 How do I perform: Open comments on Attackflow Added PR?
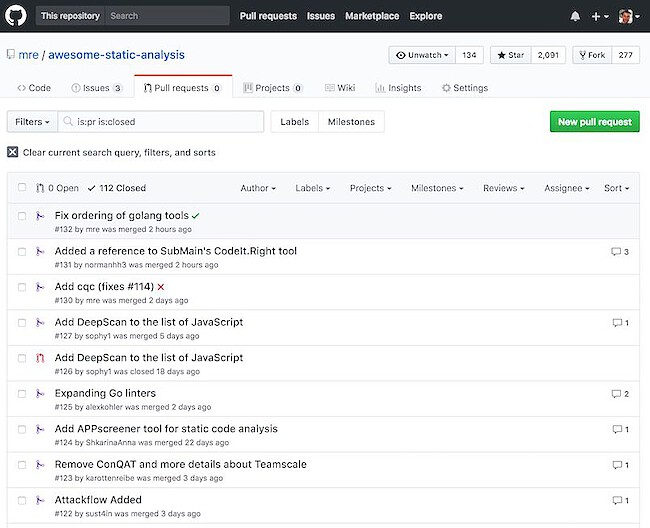(621, 500)
